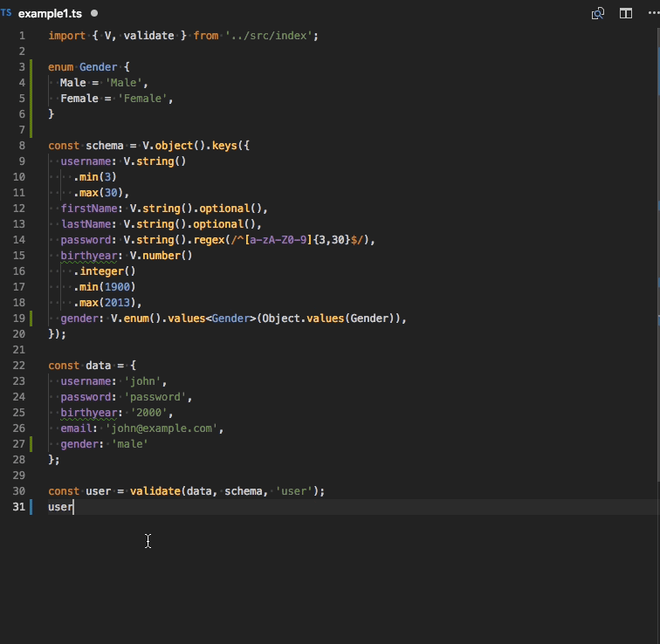Click the 'schema' variable on line 8
The height and width of the screenshot is (644, 660).
(x=105, y=146)
